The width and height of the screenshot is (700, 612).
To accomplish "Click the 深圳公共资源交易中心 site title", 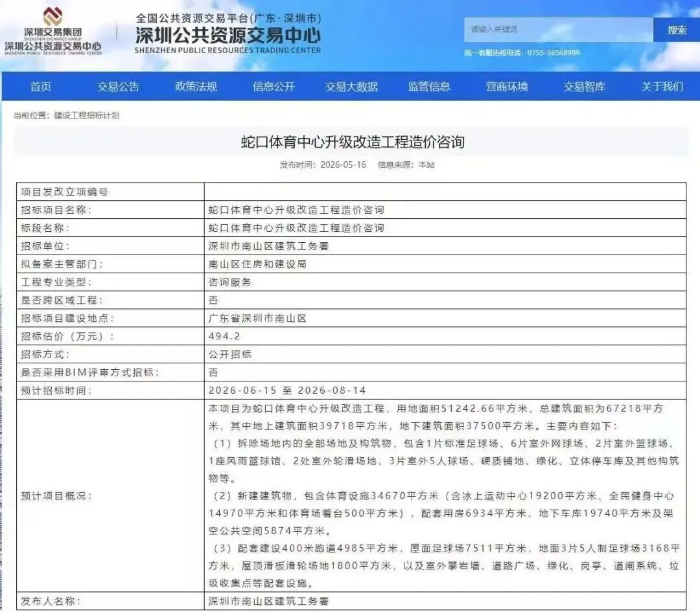I will 227,36.
